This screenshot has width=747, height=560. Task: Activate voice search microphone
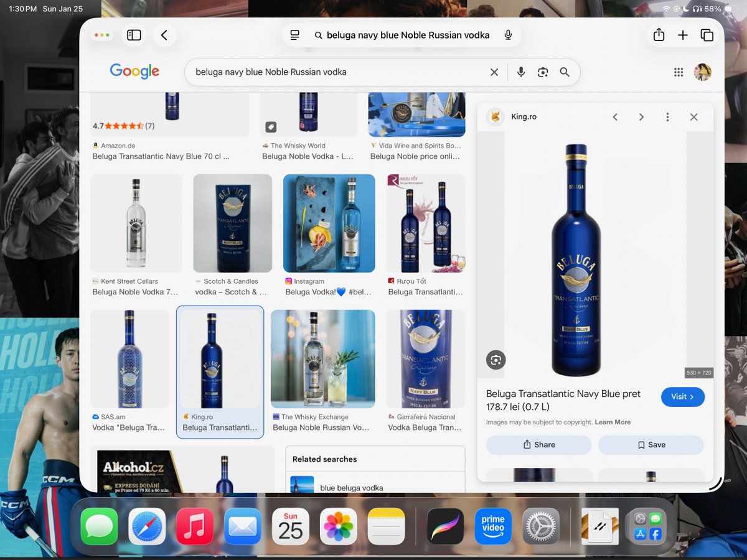pyautogui.click(x=520, y=72)
